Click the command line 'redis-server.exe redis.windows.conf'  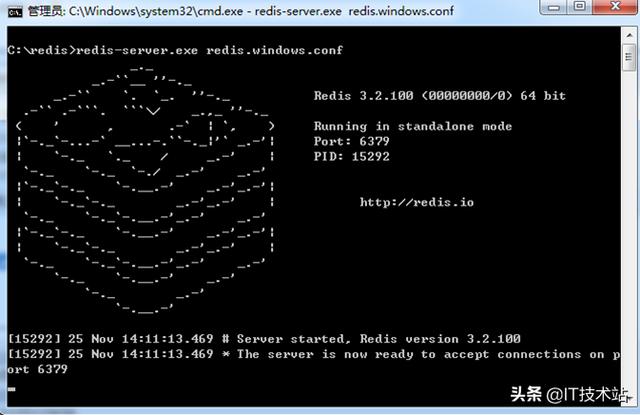click(x=209, y=50)
